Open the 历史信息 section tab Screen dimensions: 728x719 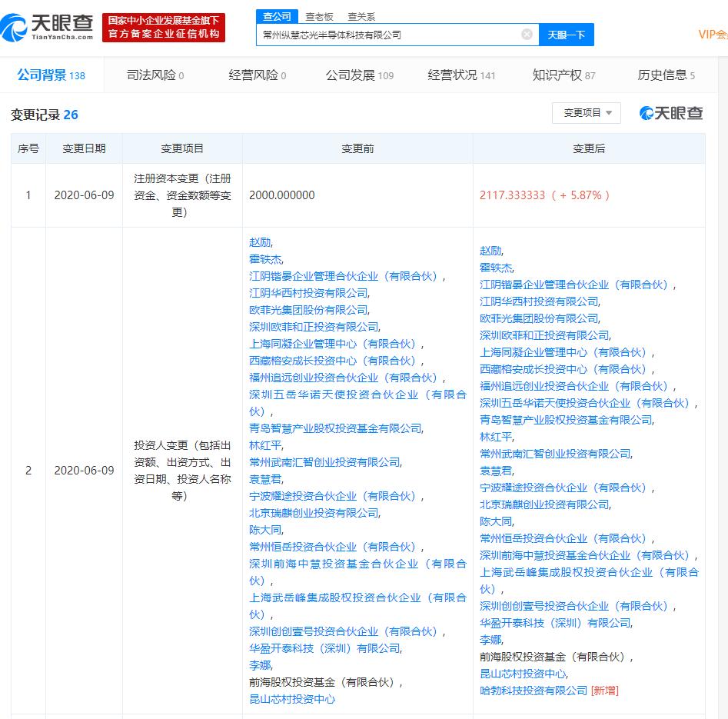666,75
